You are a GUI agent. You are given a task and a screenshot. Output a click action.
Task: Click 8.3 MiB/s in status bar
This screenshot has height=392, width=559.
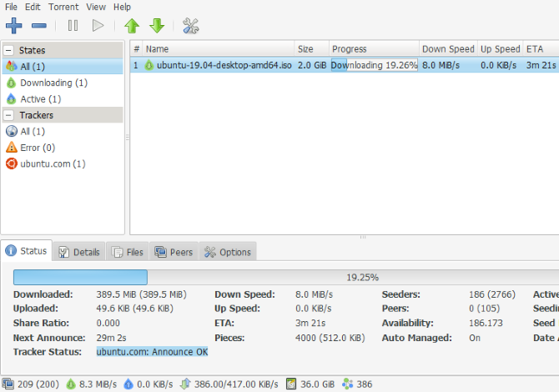(x=98, y=384)
